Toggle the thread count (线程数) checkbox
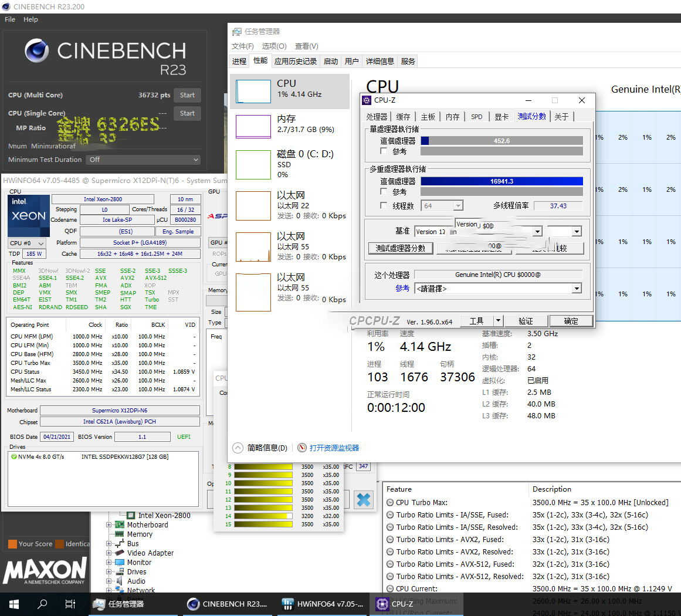 coord(384,205)
